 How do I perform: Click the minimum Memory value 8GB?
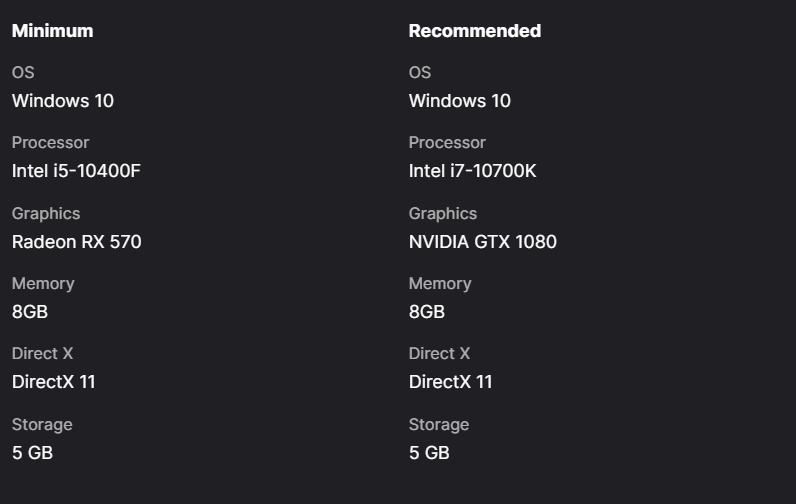coord(30,312)
